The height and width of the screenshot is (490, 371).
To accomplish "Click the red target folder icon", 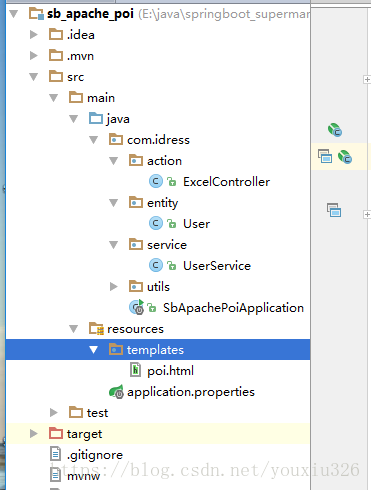I will 56,433.
